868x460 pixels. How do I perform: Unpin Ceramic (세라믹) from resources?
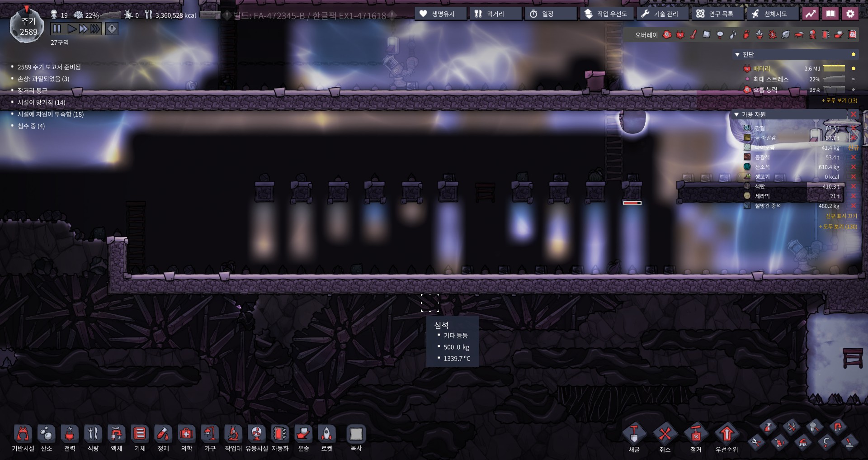point(853,196)
